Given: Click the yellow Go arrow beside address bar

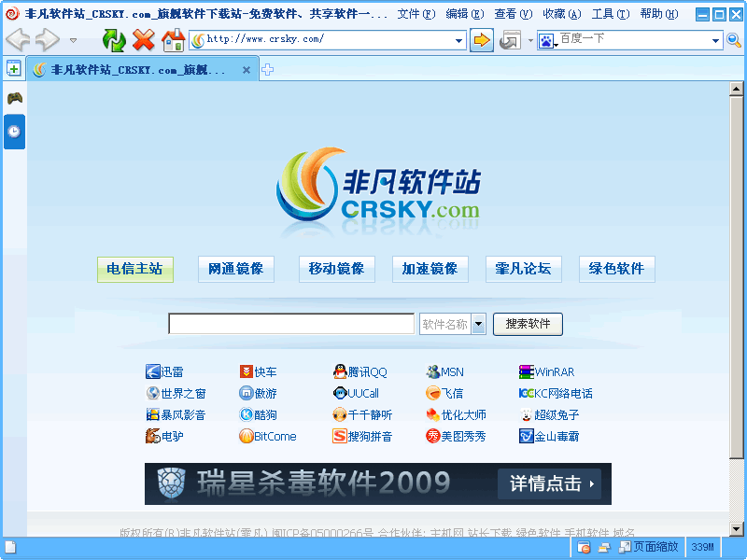Looking at the screenshot, I should click(484, 40).
